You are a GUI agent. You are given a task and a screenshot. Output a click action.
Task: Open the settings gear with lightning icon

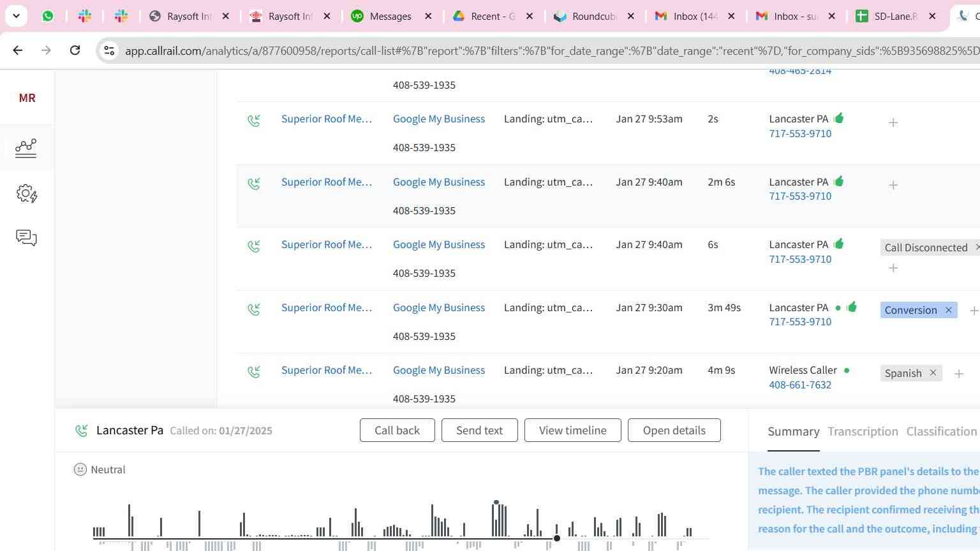(x=27, y=193)
